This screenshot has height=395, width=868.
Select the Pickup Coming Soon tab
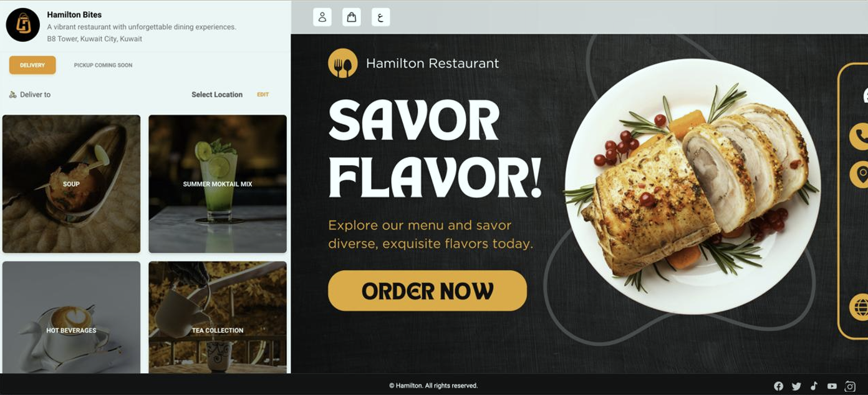tap(103, 65)
